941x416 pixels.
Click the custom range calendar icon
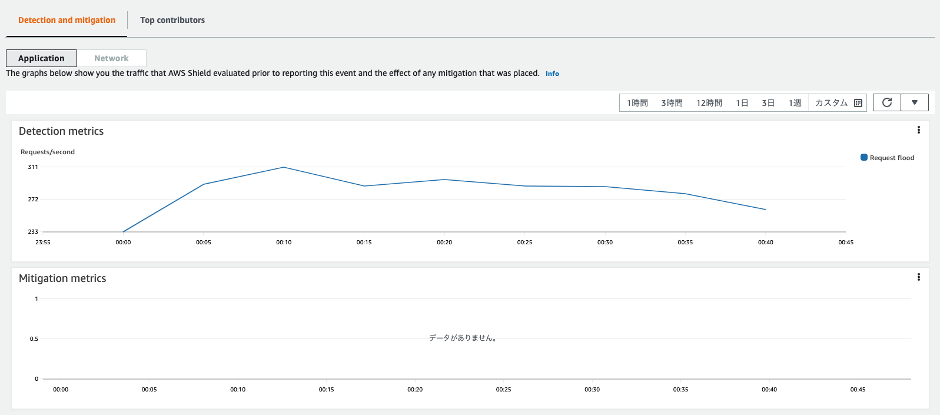pyautogui.click(x=858, y=103)
